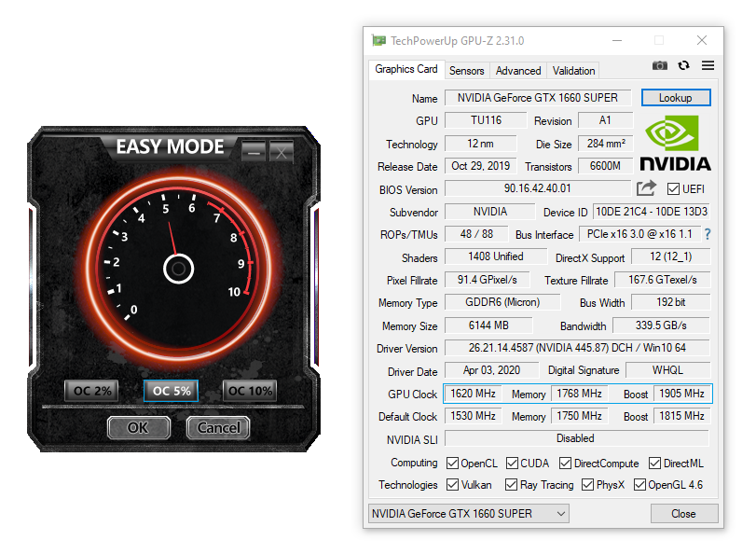Close the Easy Mode window
The height and width of the screenshot is (554, 756).
coord(282,152)
